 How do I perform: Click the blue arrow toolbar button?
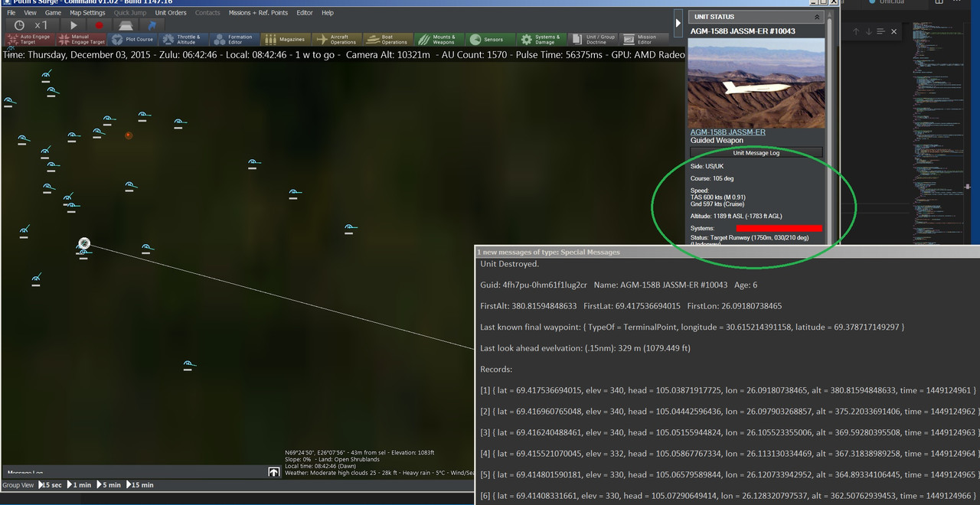151,25
